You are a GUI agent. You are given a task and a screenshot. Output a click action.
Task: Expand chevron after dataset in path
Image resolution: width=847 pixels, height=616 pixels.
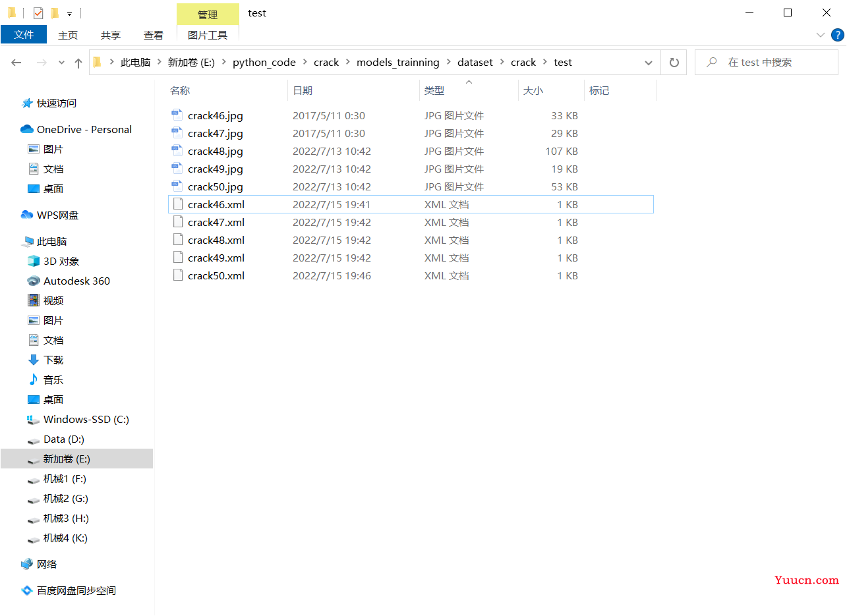click(502, 63)
